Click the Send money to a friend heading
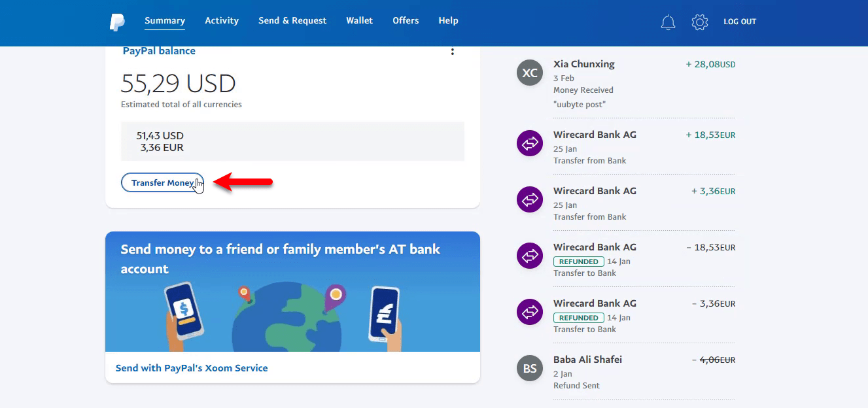868x408 pixels. tap(281, 259)
